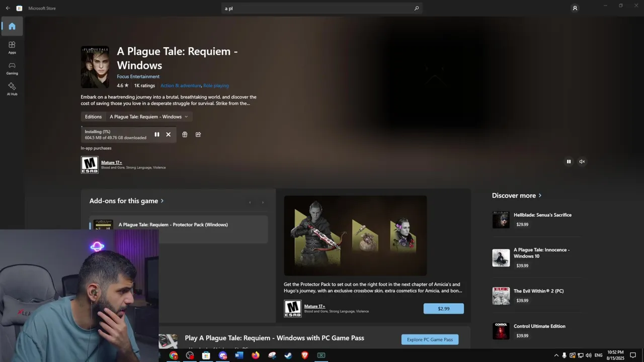Open the ENG language switcher
The height and width of the screenshot is (362, 644).
[599, 355]
